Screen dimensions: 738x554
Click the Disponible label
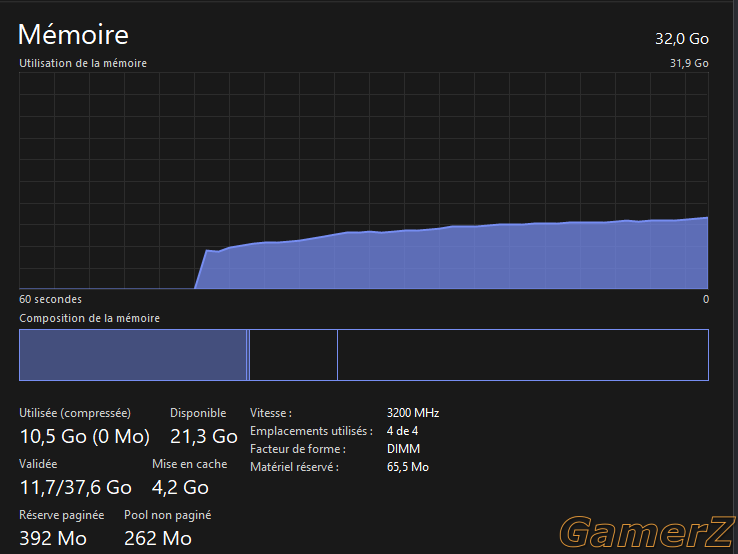(x=198, y=413)
